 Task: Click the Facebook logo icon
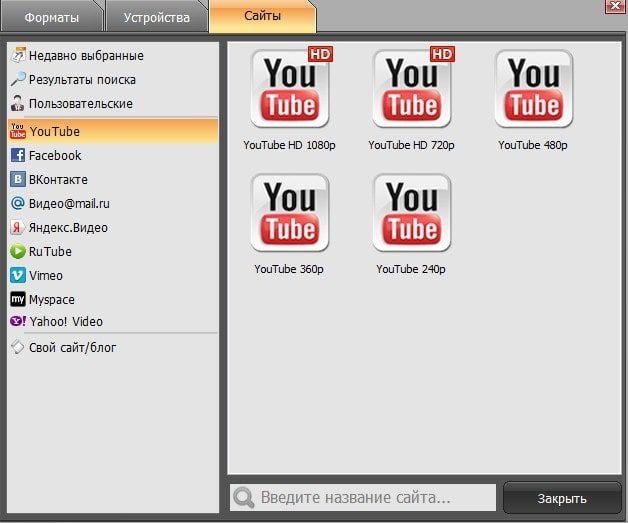click(18, 155)
